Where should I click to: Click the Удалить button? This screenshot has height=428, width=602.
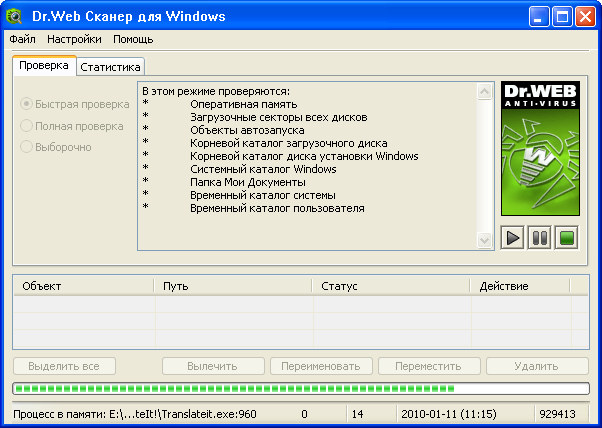(537, 366)
